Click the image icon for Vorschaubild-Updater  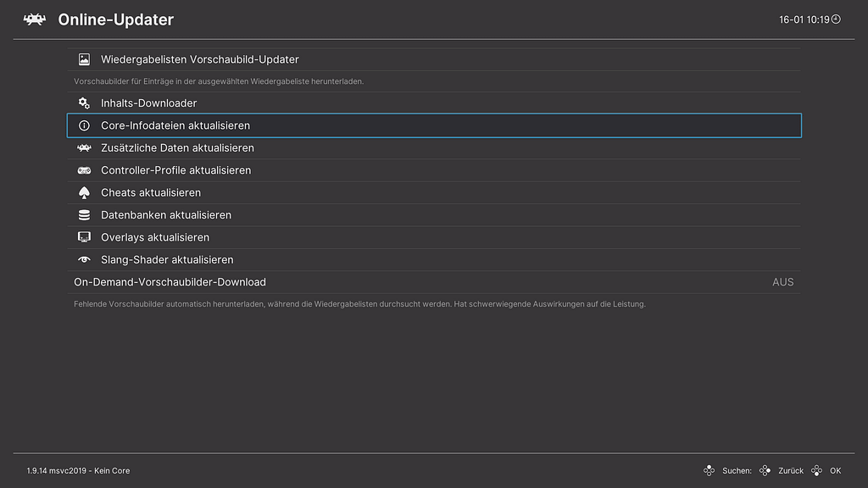[x=84, y=59]
